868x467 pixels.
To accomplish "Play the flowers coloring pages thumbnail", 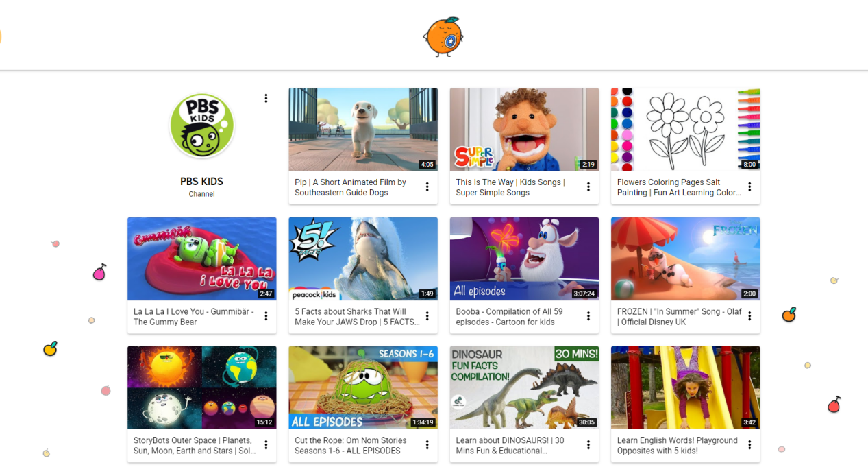I will click(x=686, y=130).
